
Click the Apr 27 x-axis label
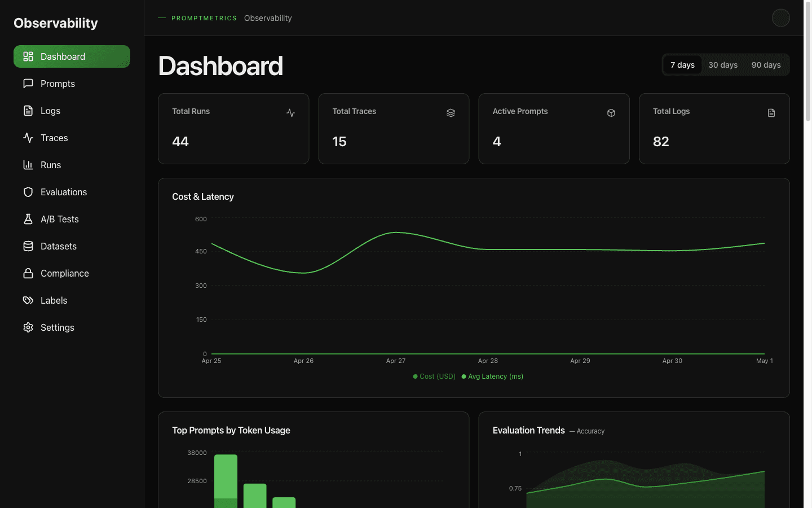(x=396, y=361)
